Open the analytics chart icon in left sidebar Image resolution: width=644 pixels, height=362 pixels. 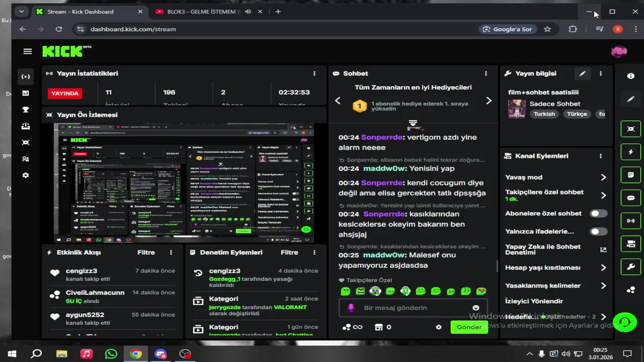click(x=25, y=93)
